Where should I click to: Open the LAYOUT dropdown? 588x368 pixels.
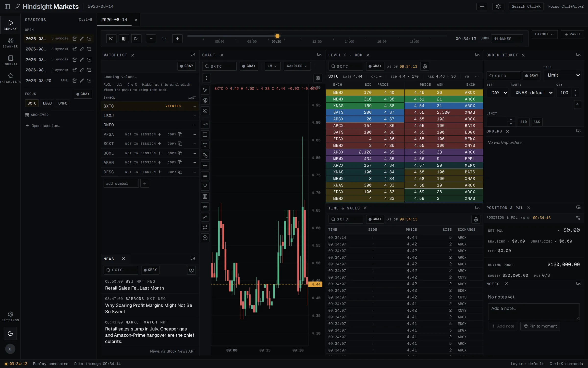click(x=544, y=34)
